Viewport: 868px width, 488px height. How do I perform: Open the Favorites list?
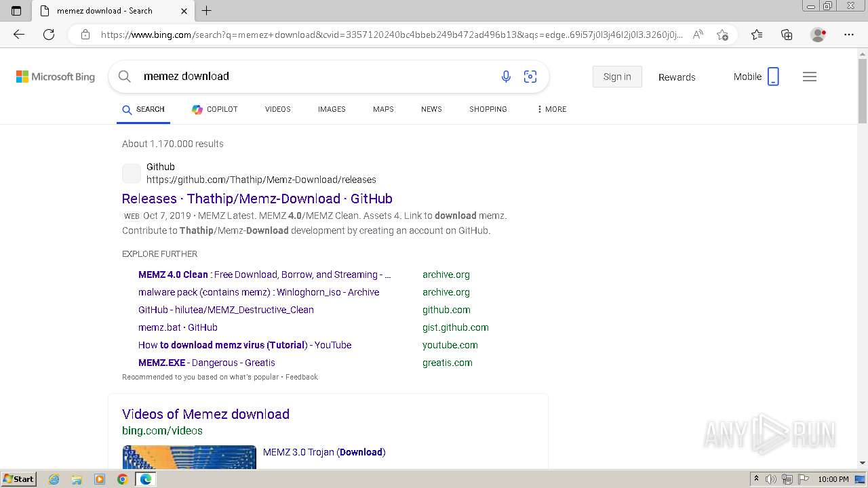pyautogui.click(x=757, y=35)
